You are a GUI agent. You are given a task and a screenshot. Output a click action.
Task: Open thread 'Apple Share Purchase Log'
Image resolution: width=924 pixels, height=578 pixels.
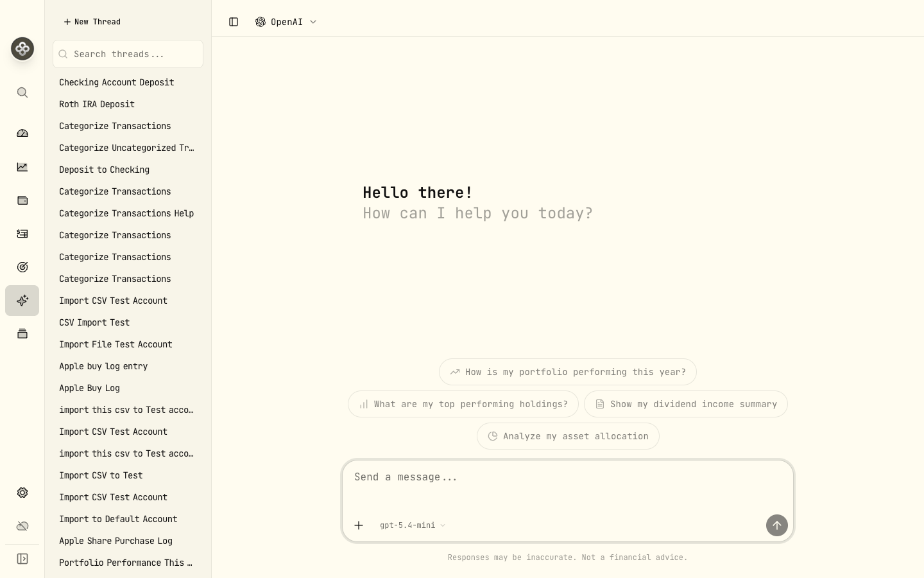[x=128, y=541]
